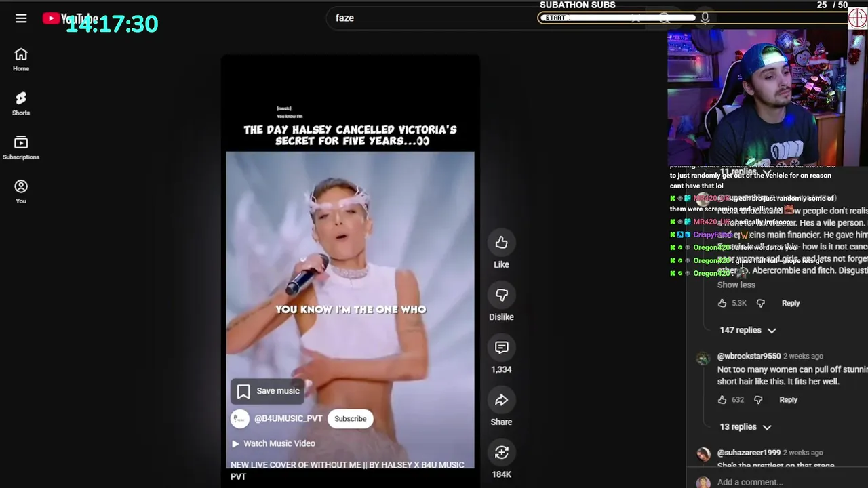
Task: Dislike the comment with 5.3K likes
Action: coord(761,303)
